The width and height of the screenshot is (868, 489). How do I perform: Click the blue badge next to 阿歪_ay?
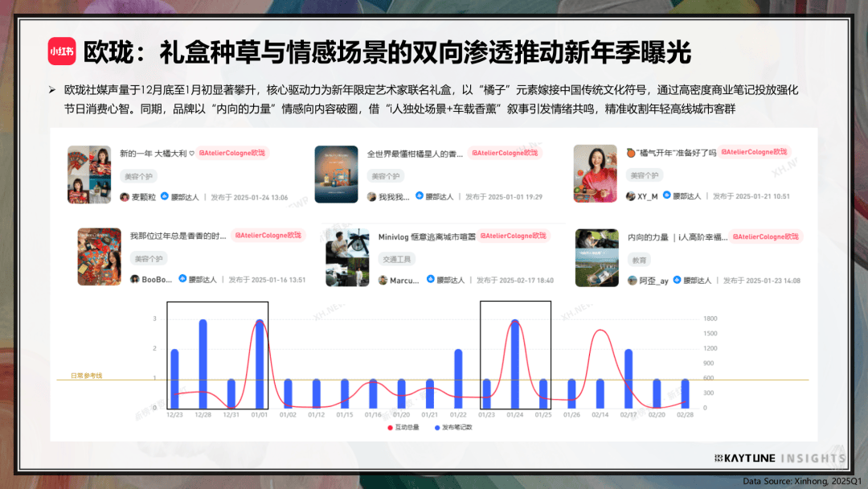pos(677,280)
